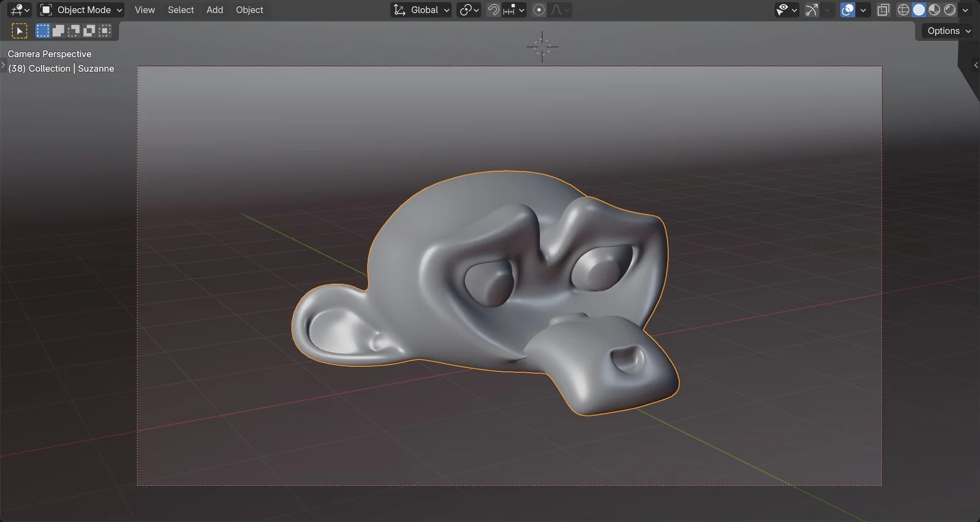Choose the set new selection mode
980x522 pixels.
(x=43, y=31)
